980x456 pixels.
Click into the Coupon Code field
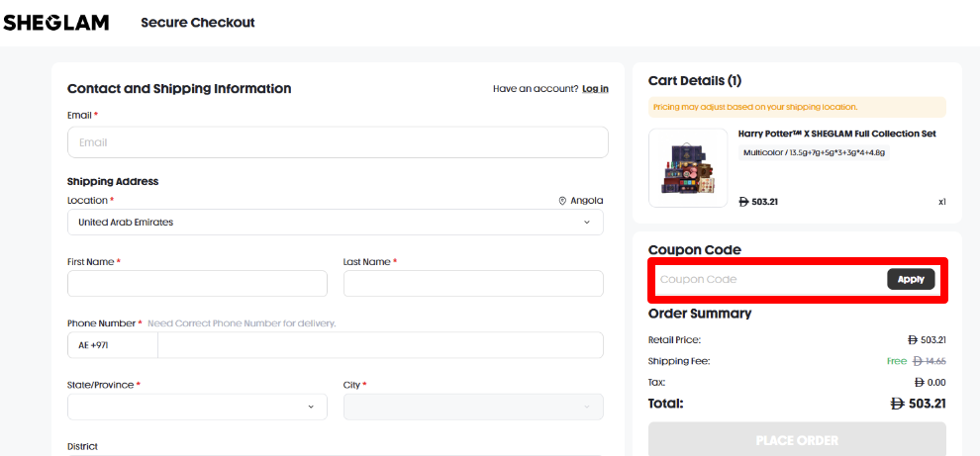[x=770, y=279]
